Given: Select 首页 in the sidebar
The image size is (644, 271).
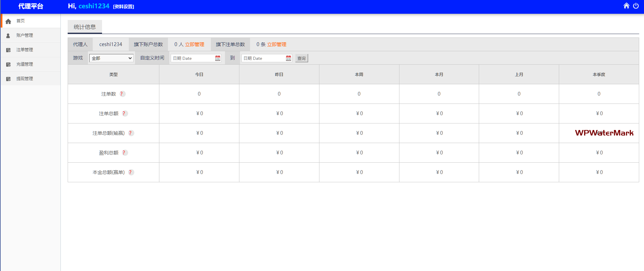Looking at the screenshot, I should (21, 21).
